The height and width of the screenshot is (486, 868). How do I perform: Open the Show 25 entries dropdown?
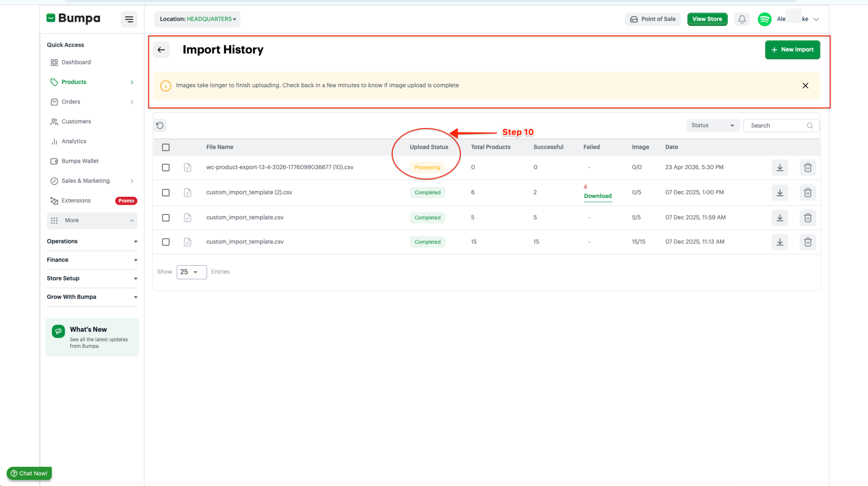pos(191,272)
